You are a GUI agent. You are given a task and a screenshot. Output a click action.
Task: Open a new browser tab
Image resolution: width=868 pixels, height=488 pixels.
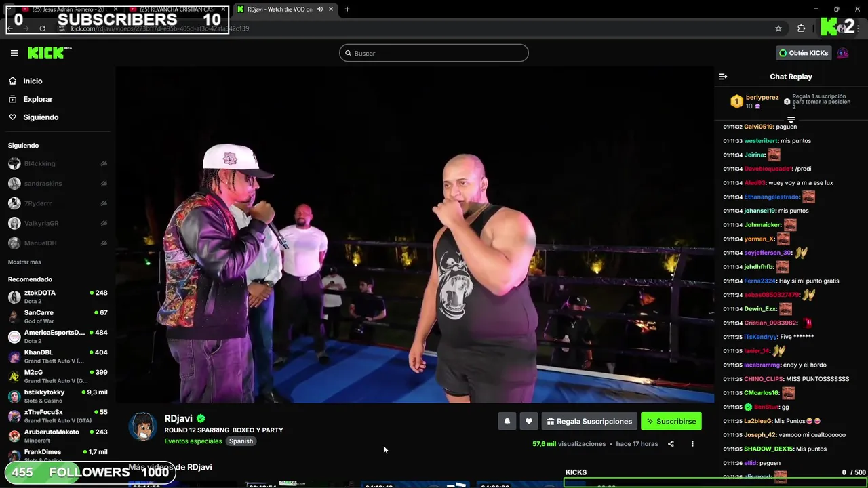(x=347, y=9)
